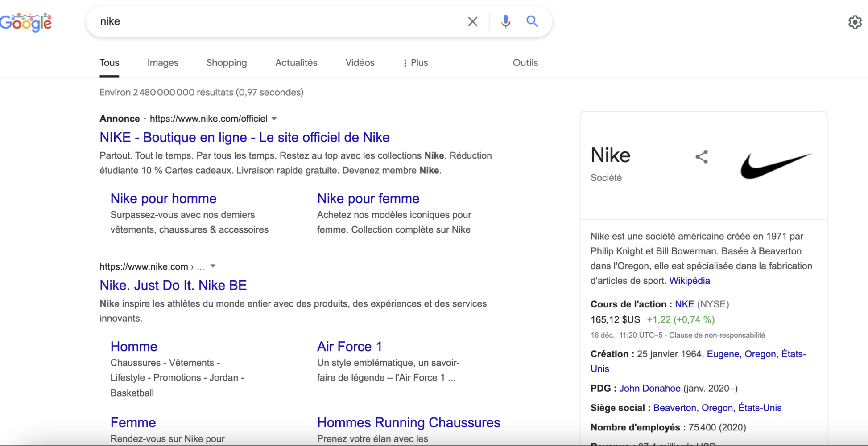
Task: Go to Google home via the logo
Action: click(x=26, y=22)
